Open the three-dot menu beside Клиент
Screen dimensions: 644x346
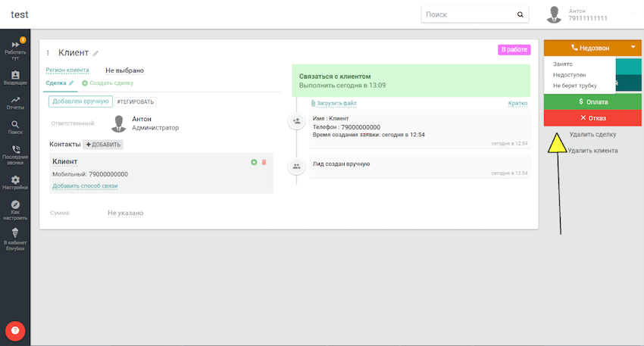click(x=48, y=53)
